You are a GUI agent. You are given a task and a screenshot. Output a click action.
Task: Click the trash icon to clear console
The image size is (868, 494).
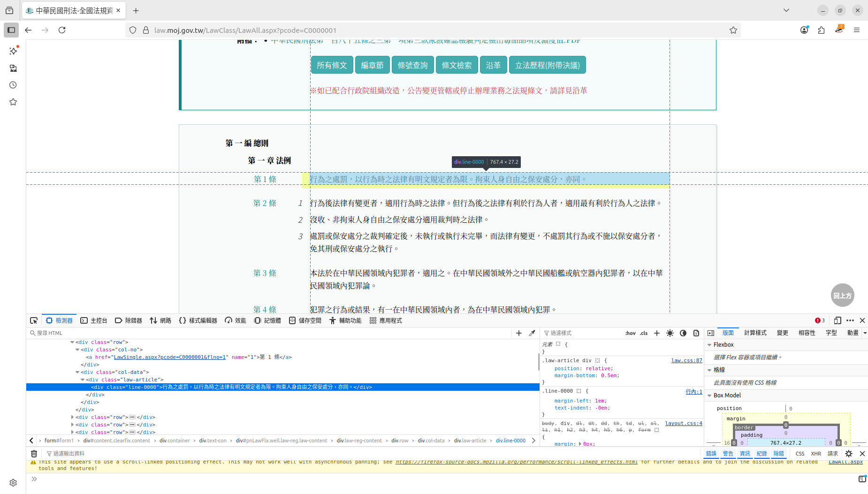(34, 454)
